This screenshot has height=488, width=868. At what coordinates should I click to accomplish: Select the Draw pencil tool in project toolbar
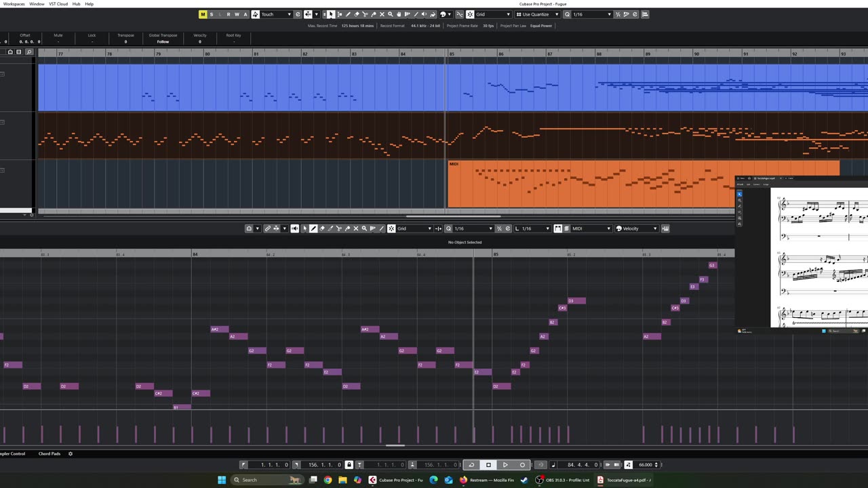click(x=348, y=14)
